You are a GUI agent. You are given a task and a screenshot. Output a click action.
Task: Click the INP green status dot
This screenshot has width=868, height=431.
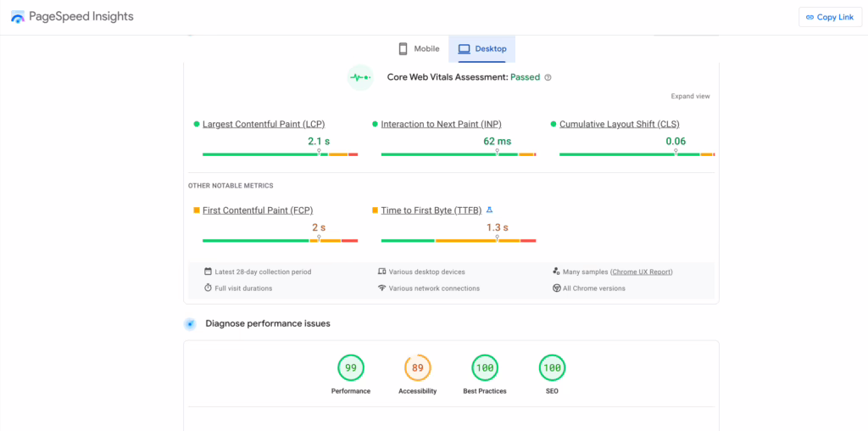coord(375,124)
